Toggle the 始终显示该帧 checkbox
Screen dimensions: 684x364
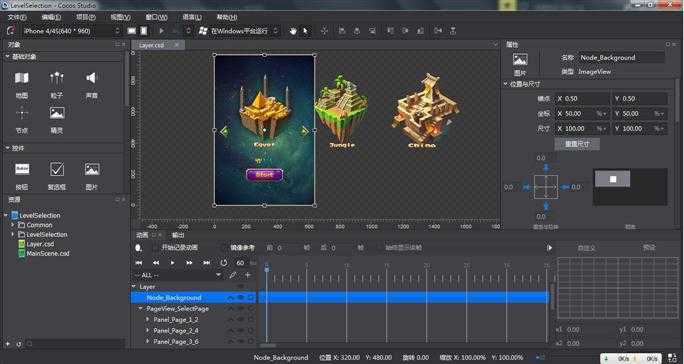(x=380, y=247)
